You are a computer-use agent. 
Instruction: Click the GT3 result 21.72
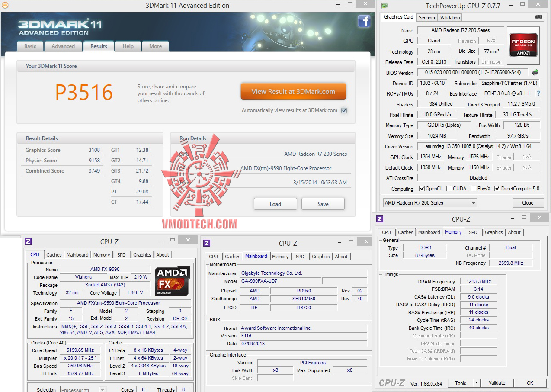point(142,171)
